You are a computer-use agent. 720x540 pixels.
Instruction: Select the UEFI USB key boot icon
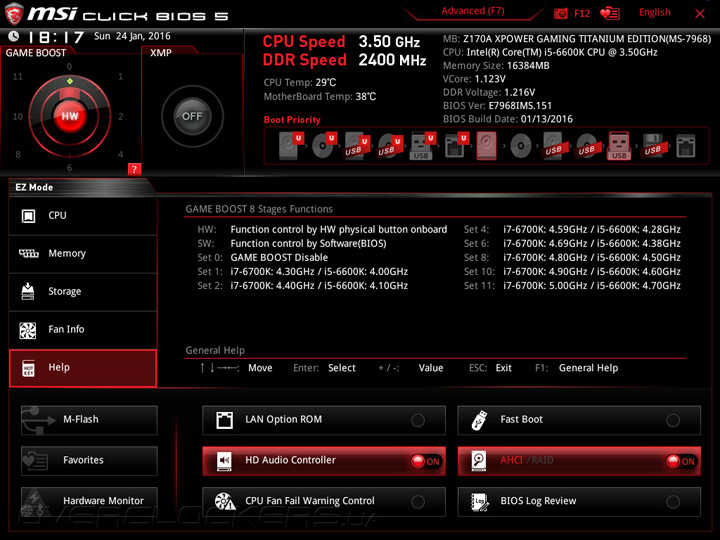[422, 146]
